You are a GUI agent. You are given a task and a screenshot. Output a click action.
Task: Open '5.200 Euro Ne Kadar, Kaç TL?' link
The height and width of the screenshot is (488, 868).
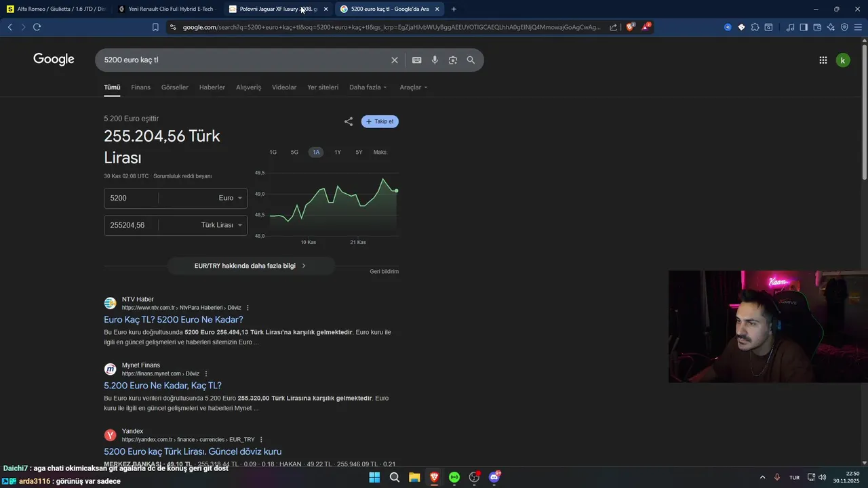tap(163, 386)
